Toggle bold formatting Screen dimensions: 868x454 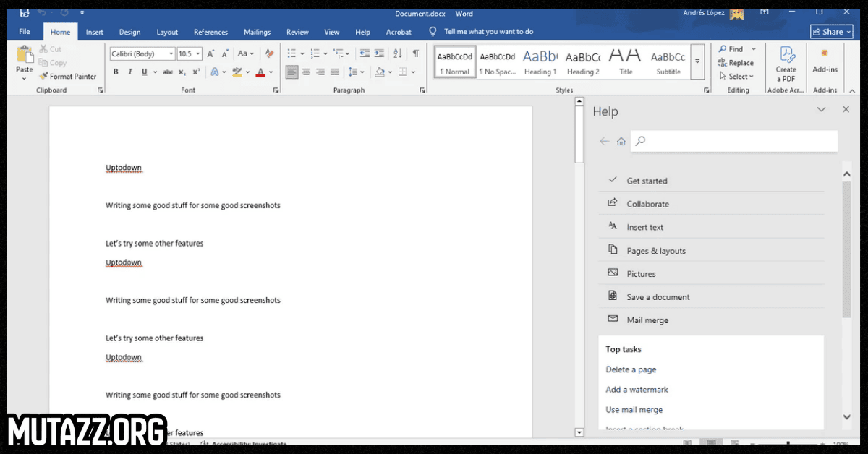coord(116,72)
